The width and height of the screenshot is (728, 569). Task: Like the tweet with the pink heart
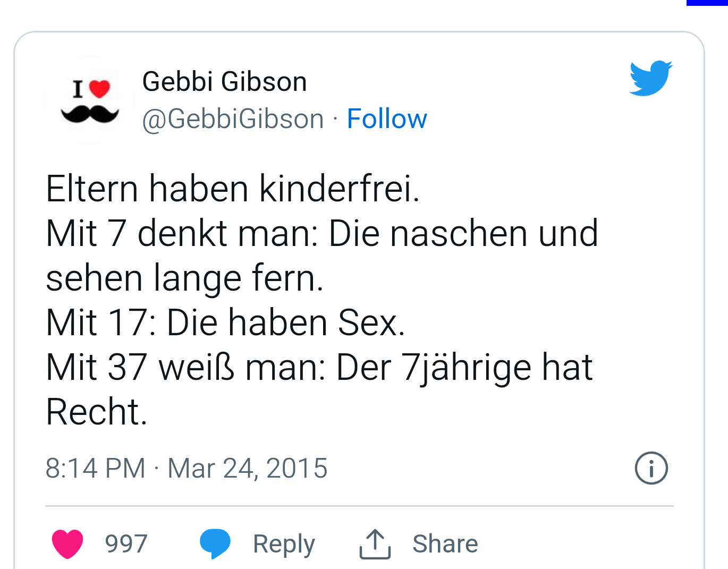coord(67,543)
